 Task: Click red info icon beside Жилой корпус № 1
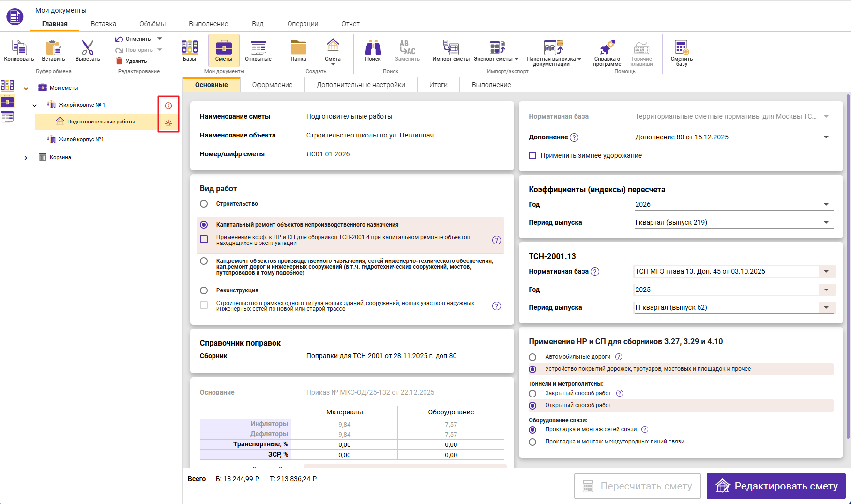coord(168,106)
